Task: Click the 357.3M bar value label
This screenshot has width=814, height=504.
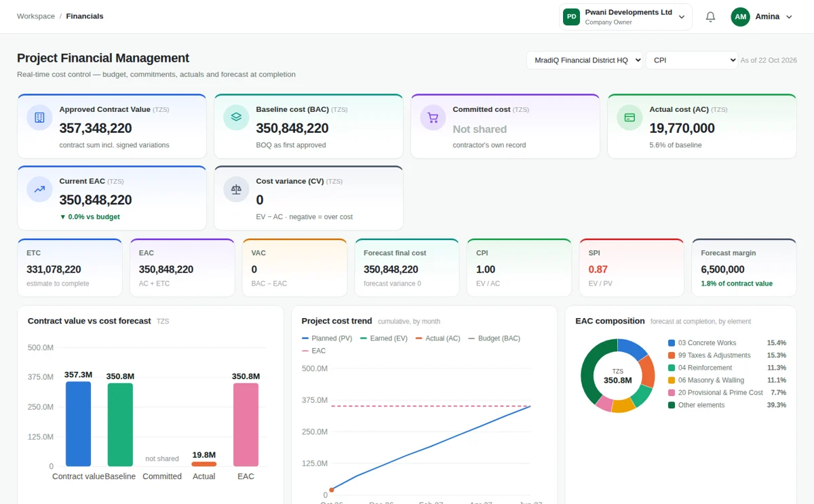Action: 78,374
